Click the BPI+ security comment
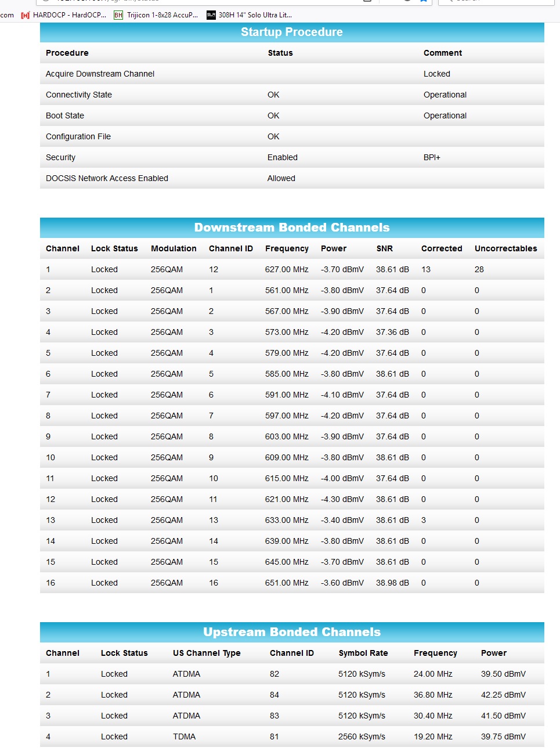 coord(432,157)
